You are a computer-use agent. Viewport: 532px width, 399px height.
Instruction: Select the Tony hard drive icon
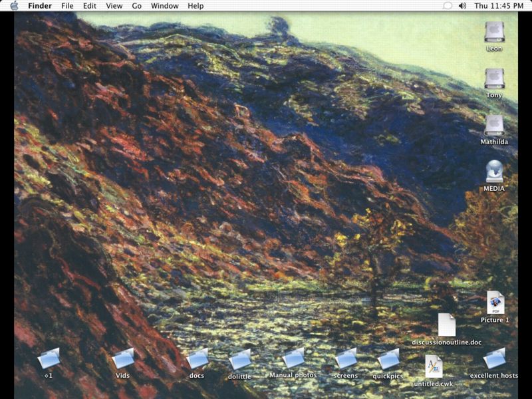494,78
